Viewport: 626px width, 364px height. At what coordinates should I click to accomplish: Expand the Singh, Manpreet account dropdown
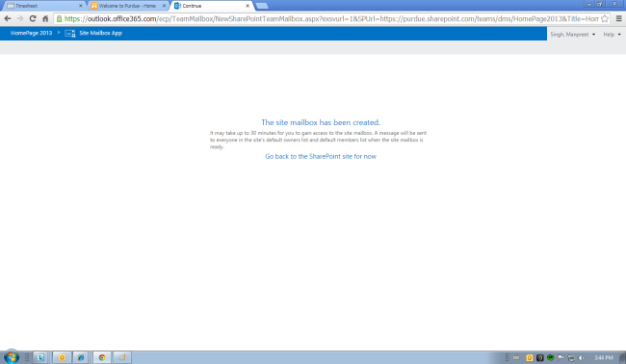pos(572,35)
